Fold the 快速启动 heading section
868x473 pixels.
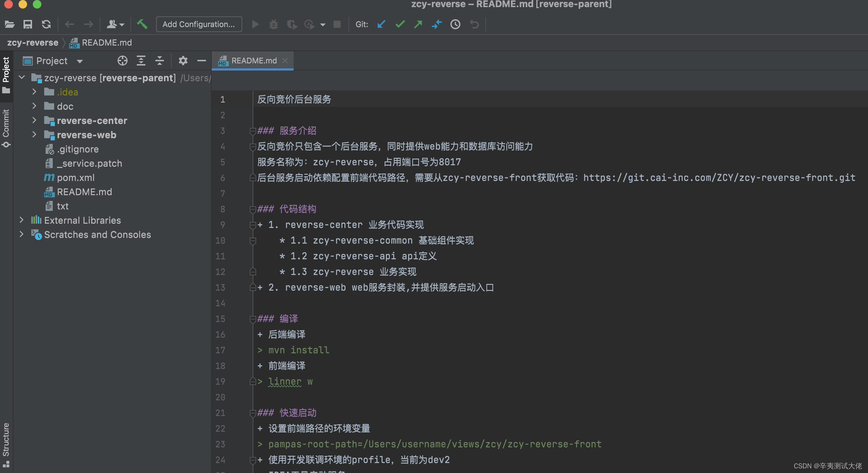click(253, 413)
